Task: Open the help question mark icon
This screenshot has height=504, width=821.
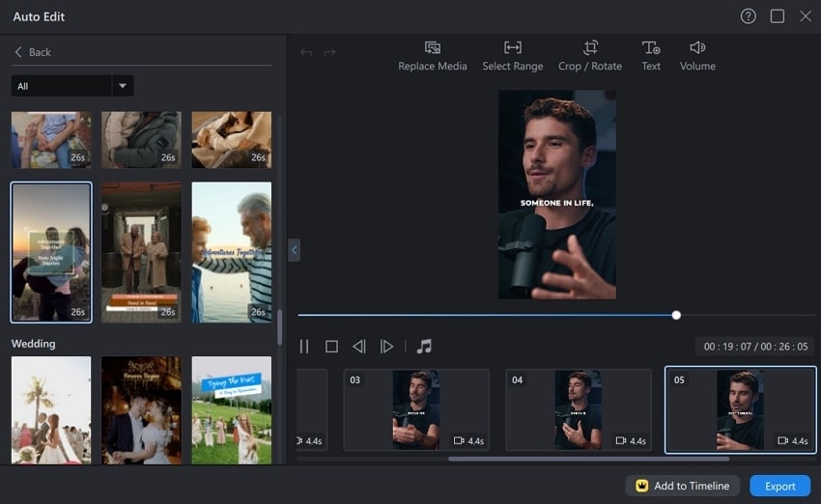Action: click(749, 16)
